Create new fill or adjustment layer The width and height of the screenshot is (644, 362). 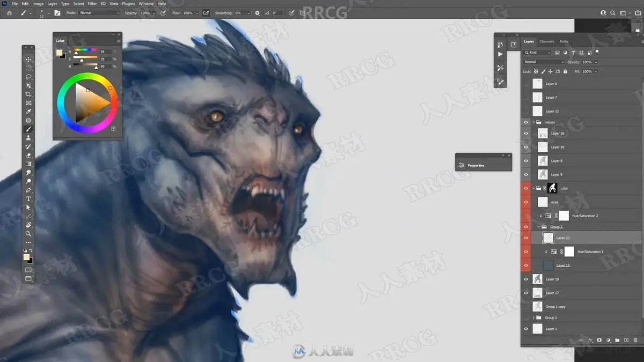click(609, 340)
